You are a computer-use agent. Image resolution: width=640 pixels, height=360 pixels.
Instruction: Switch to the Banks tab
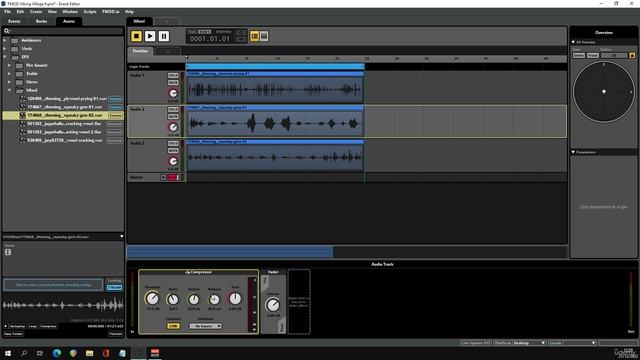point(41,21)
